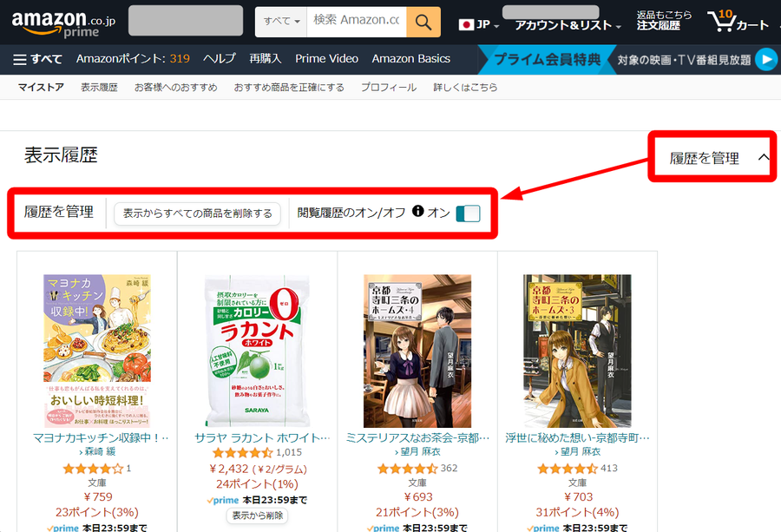Viewport: 781px width, 532px height.
Task: Click the Japan flag language icon
Action: (466, 24)
